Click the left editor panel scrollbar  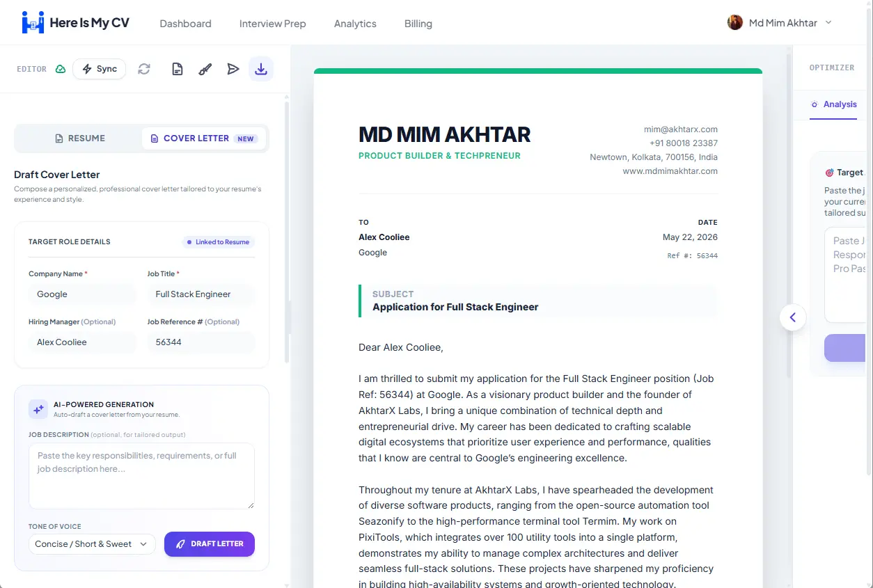coord(287,232)
